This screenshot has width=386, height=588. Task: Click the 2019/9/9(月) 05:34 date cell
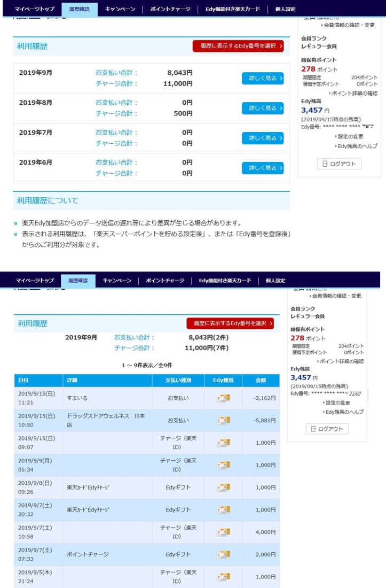coord(38,465)
